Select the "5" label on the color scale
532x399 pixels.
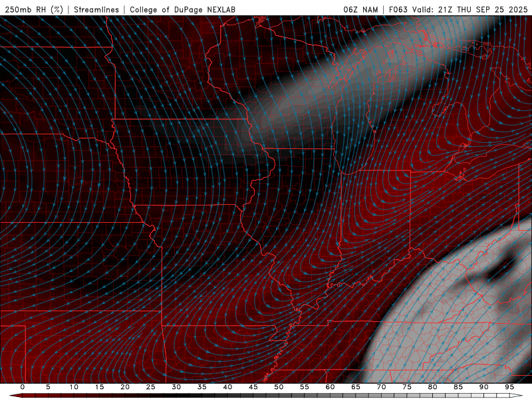click(x=48, y=387)
